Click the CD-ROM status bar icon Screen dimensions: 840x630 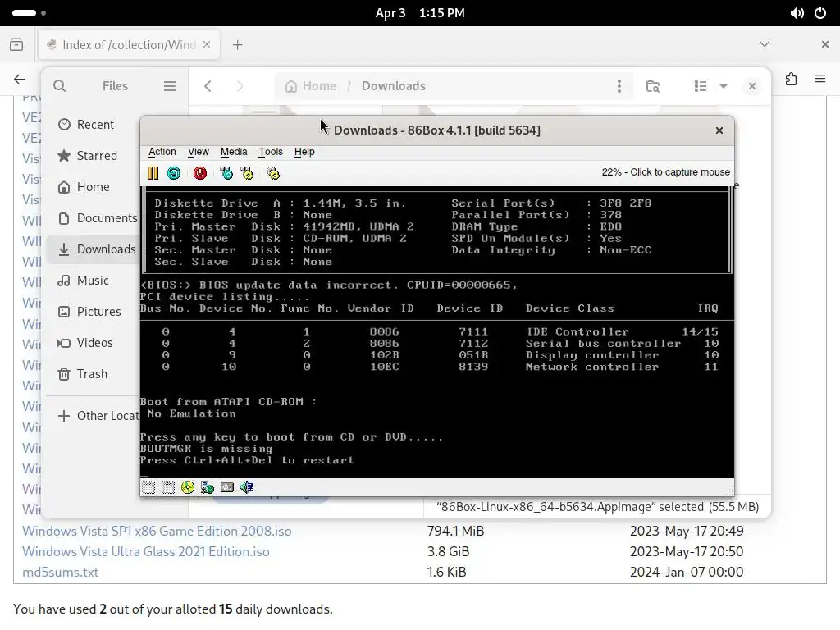188,487
